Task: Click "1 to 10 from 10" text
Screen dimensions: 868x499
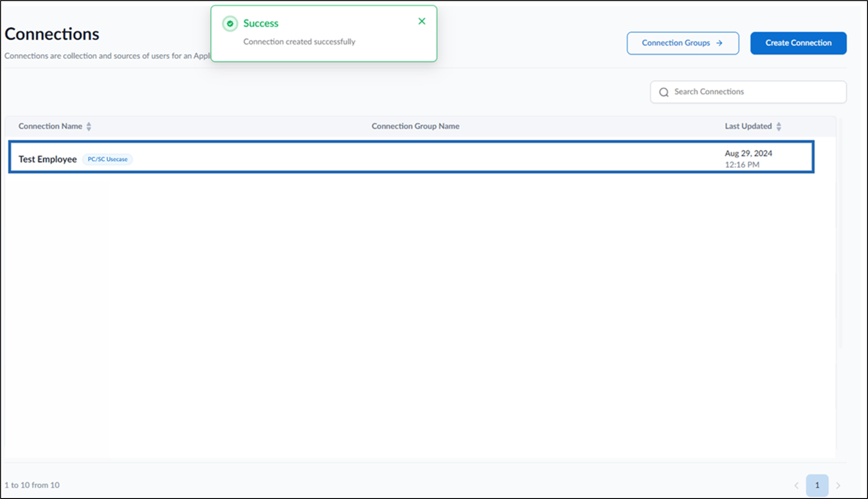Action: coord(32,485)
